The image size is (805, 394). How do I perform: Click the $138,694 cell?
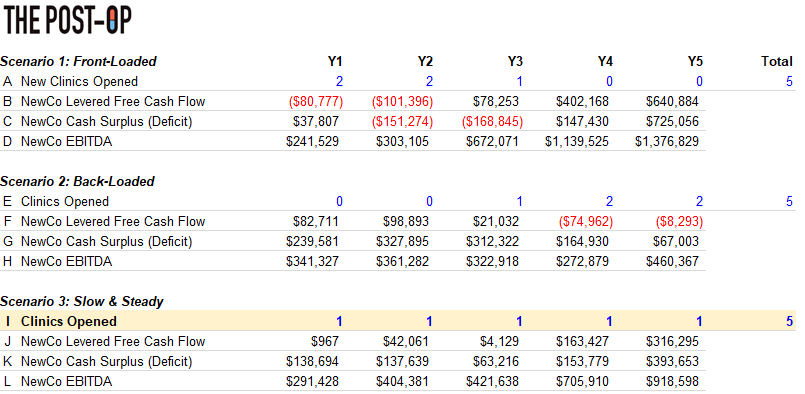click(x=312, y=362)
